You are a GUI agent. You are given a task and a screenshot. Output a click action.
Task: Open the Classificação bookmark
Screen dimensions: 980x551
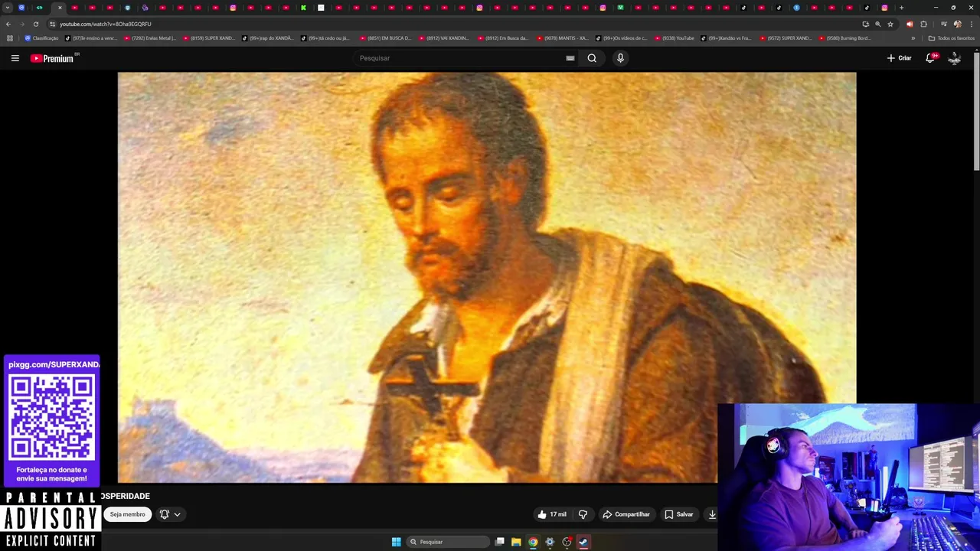[42, 38]
